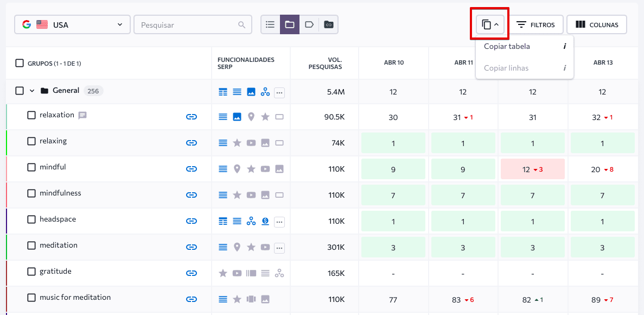Click the 90.5K volume in relaxation row
This screenshot has width=644, height=315.
(334, 117)
